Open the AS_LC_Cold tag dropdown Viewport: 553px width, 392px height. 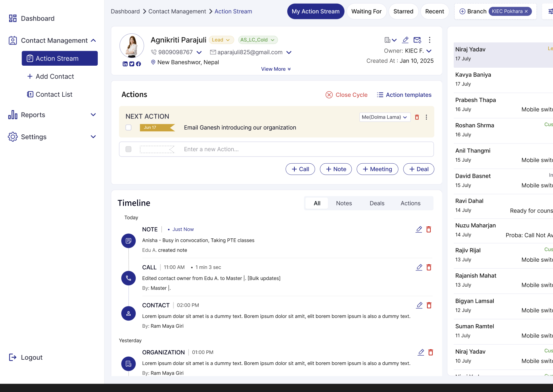pos(258,40)
